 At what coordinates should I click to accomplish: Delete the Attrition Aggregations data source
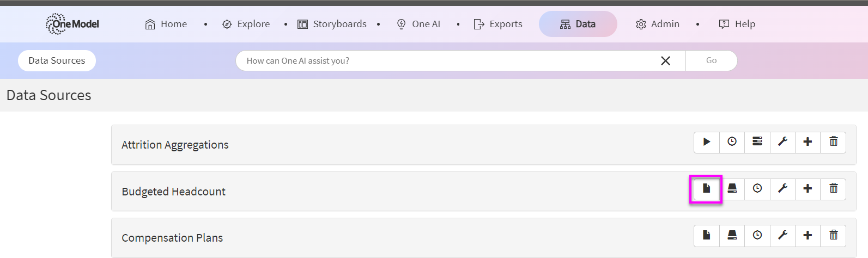click(x=833, y=142)
